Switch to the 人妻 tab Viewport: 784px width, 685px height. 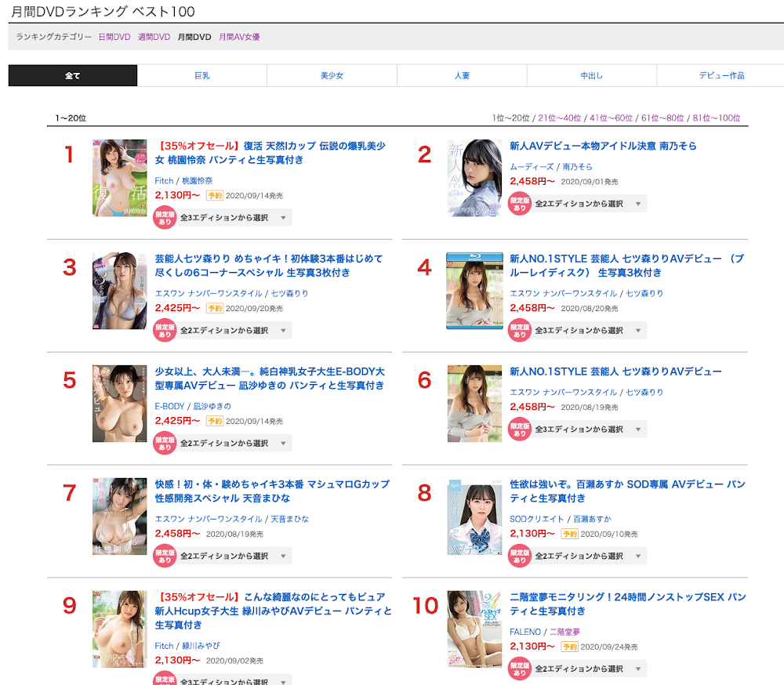tap(462, 75)
